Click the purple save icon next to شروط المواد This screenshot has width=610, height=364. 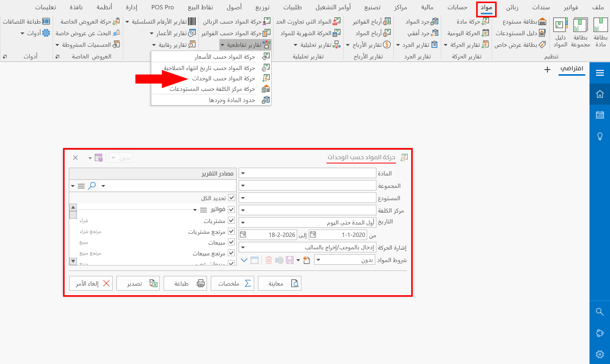point(290,260)
